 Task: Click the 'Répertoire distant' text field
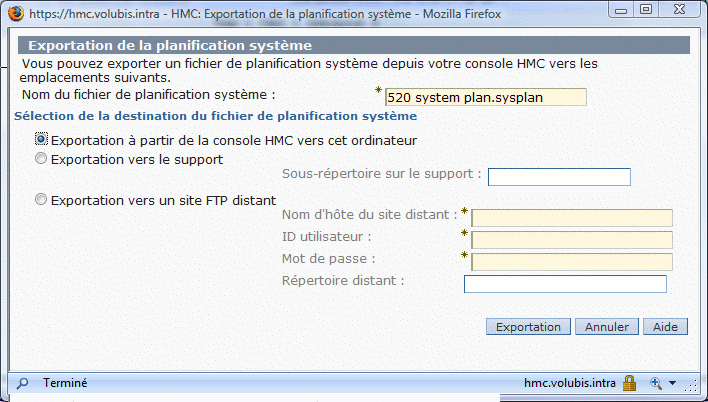565,284
